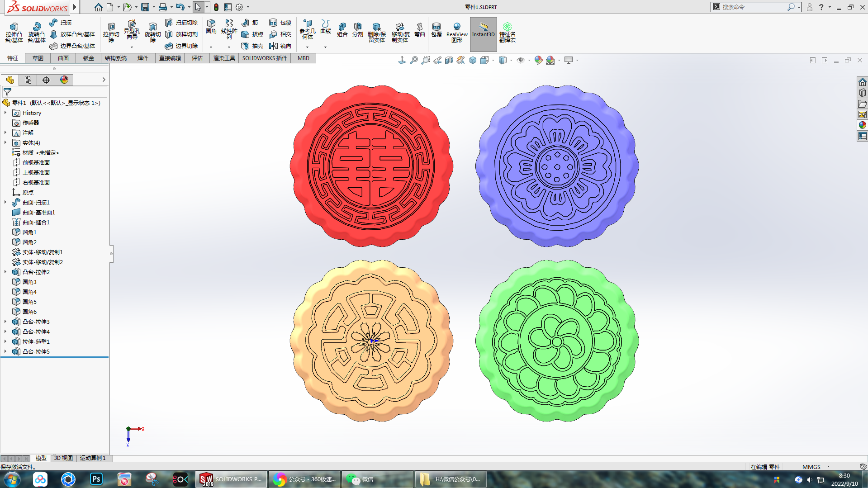Switch to 3D 视图 bottom tab

click(x=63, y=458)
